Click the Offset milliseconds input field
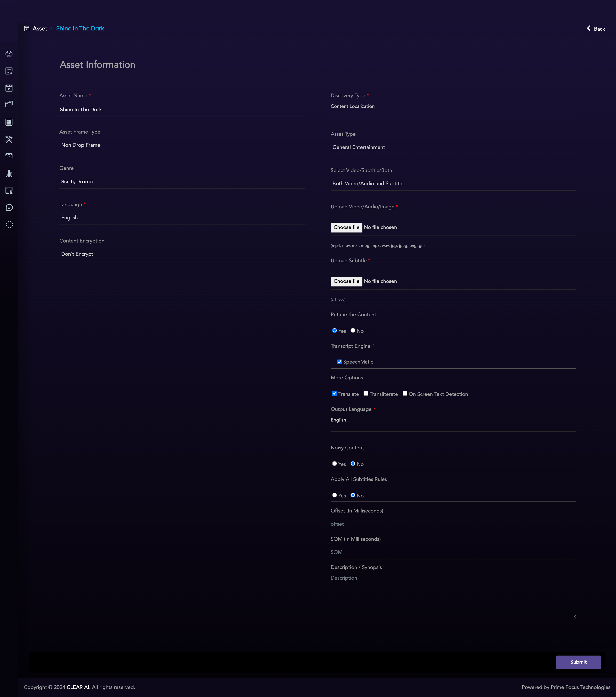616x697 pixels. (x=453, y=524)
